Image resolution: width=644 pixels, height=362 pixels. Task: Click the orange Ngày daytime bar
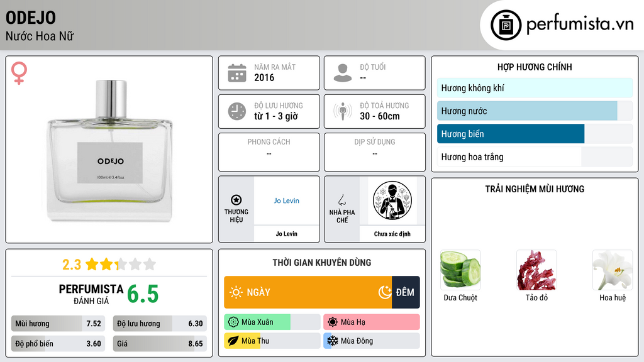[308, 292]
